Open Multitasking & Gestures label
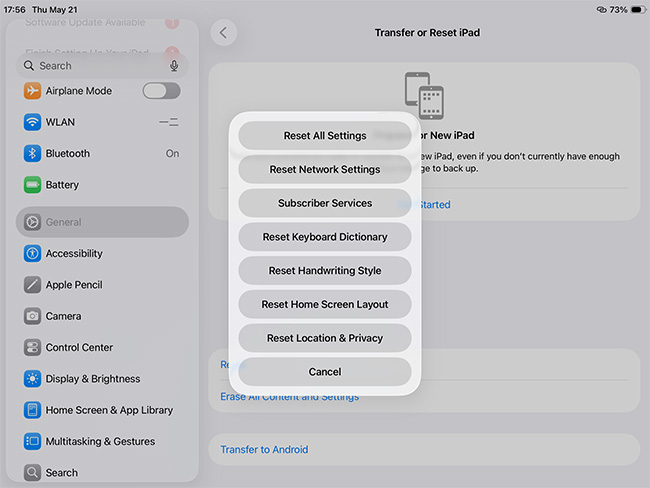 [100, 441]
